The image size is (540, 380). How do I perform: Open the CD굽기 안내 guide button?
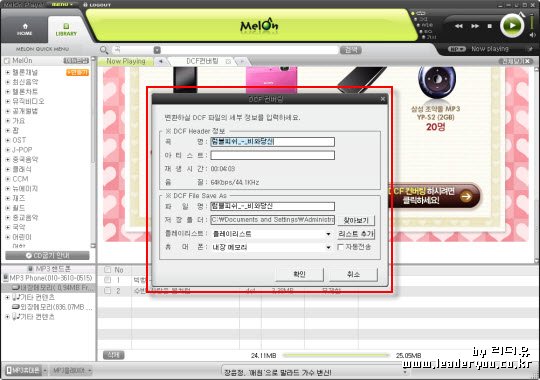tap(47, 255)
